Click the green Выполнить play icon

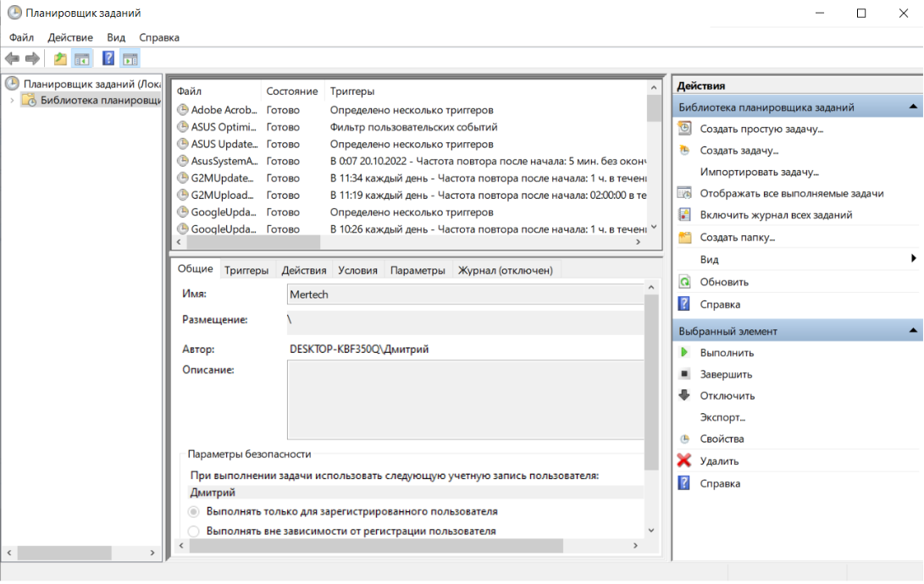click(684, 352)
